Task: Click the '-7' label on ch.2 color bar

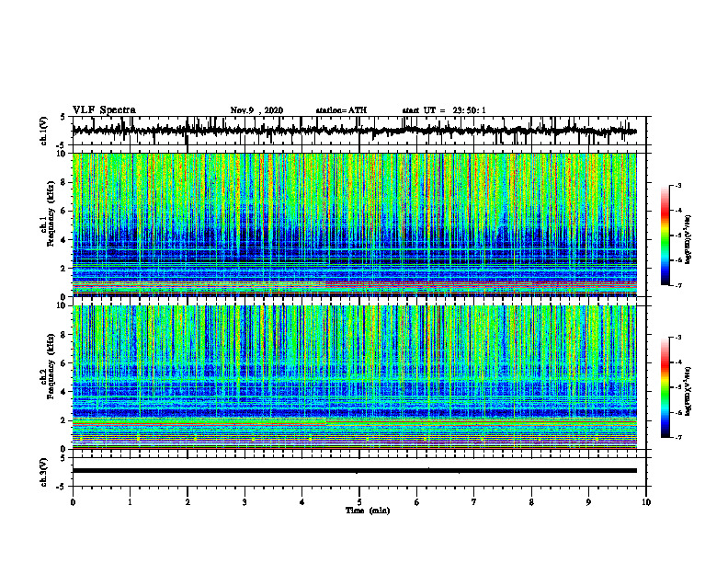Action: (x=677, y=437)
